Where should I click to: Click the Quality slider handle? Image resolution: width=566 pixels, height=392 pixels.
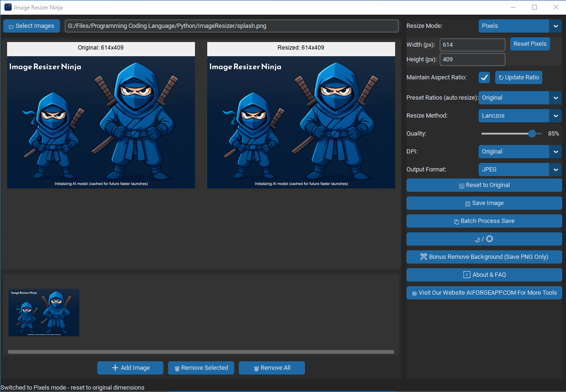coord(532,134)
